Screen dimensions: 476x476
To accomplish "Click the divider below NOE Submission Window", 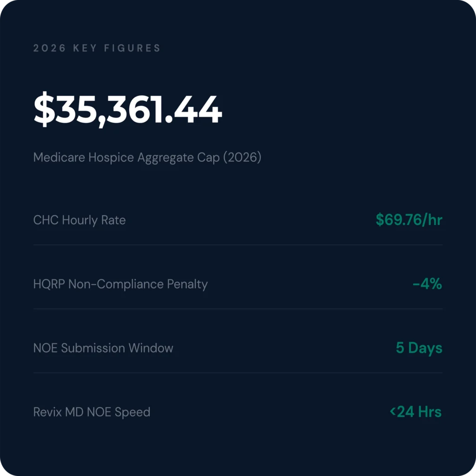I will click(x=238, y=373).
